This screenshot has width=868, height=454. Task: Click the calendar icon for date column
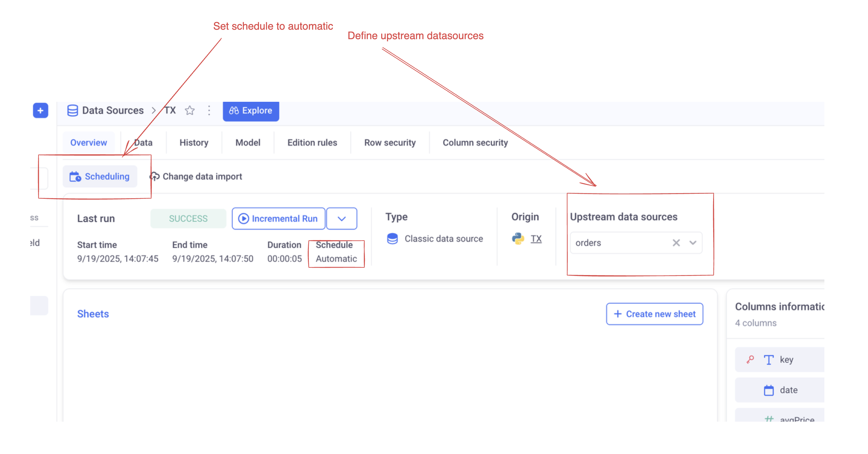[769, 390]
